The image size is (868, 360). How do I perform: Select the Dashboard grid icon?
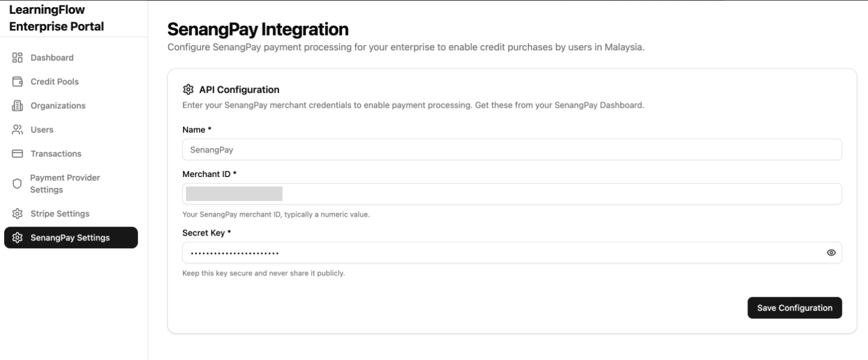[x=16, y=57]
